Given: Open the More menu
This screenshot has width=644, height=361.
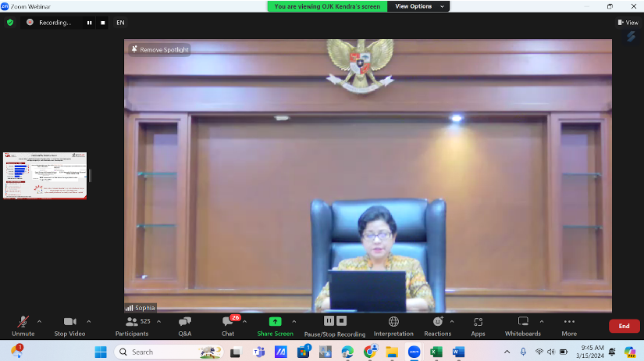Looking at the screenshot, I should coord(569,322).
